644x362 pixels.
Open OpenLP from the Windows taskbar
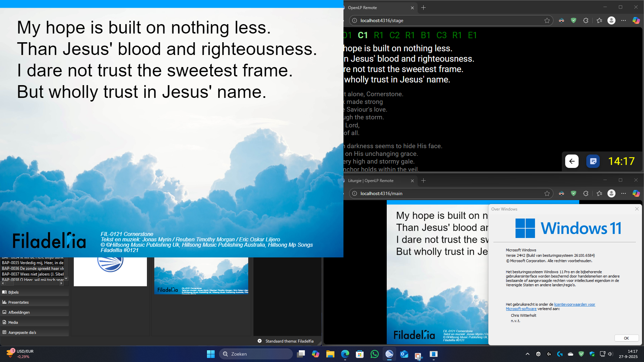(389, 354)
